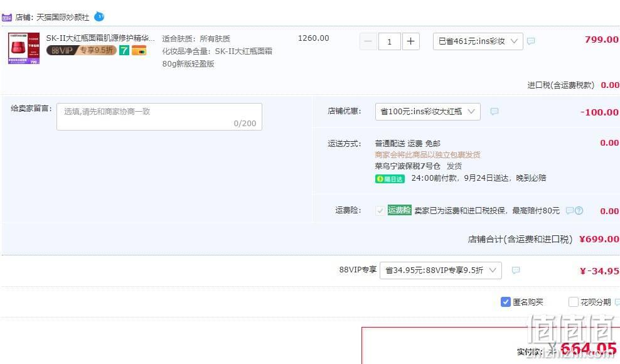Open shipping insurance help question icon

click(579, 210)
